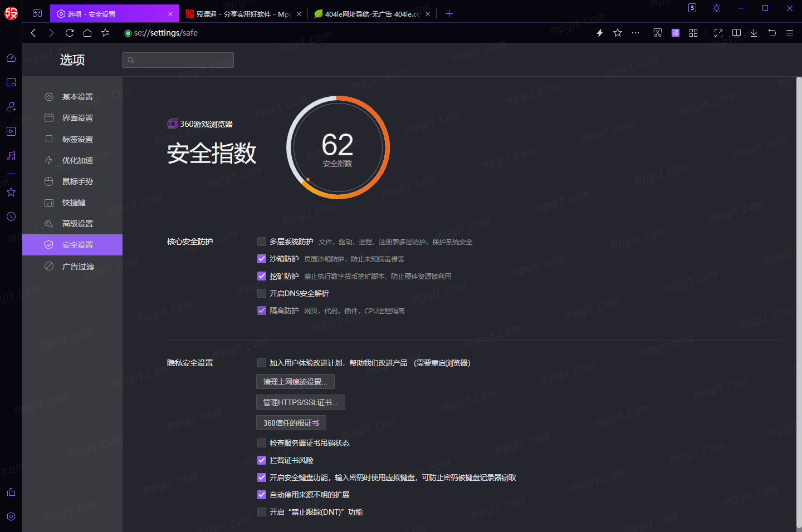The image size is (802, 532).
Task: Open the 广告过滤 settings section
Action: point(72,267)
